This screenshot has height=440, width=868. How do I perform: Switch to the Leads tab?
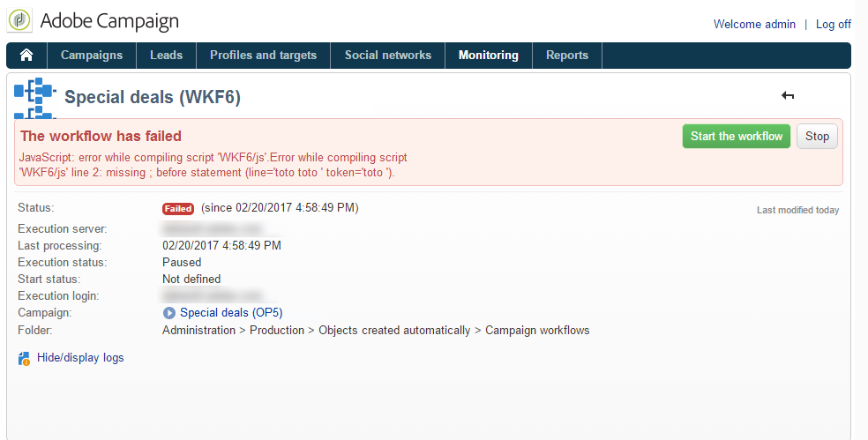166,56
